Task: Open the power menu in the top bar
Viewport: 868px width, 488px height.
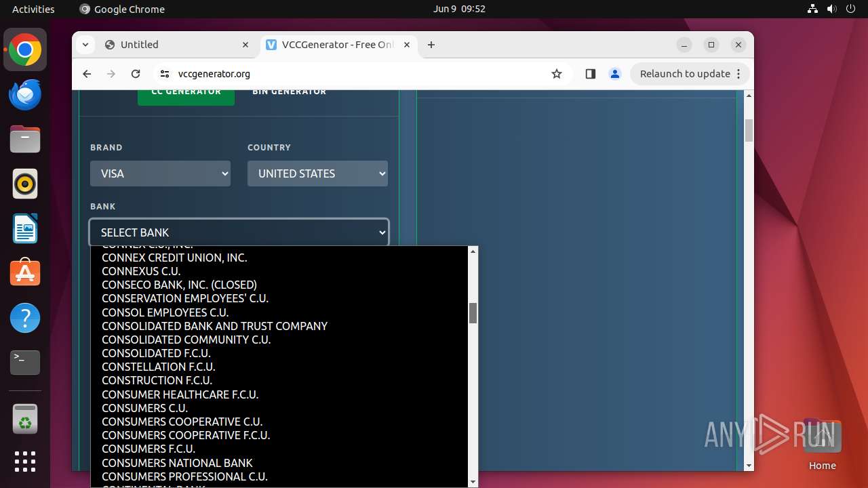Action: (x=851, y=9)
